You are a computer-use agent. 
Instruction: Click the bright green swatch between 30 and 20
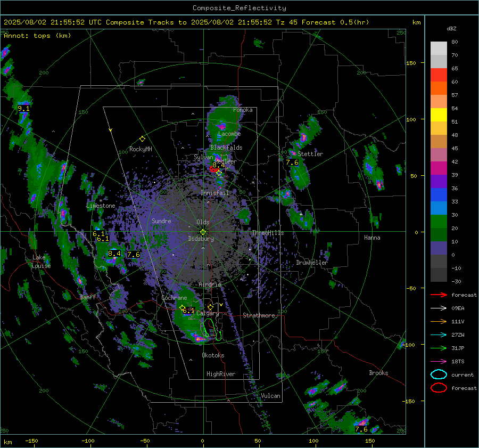click(439, 222)
